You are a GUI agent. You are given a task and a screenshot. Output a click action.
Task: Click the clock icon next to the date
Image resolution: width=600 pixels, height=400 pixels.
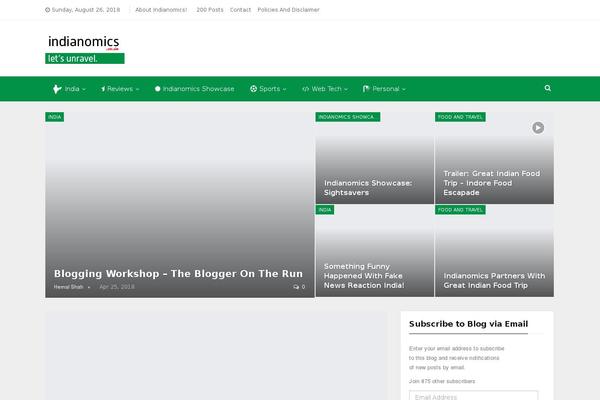[47, 10]
